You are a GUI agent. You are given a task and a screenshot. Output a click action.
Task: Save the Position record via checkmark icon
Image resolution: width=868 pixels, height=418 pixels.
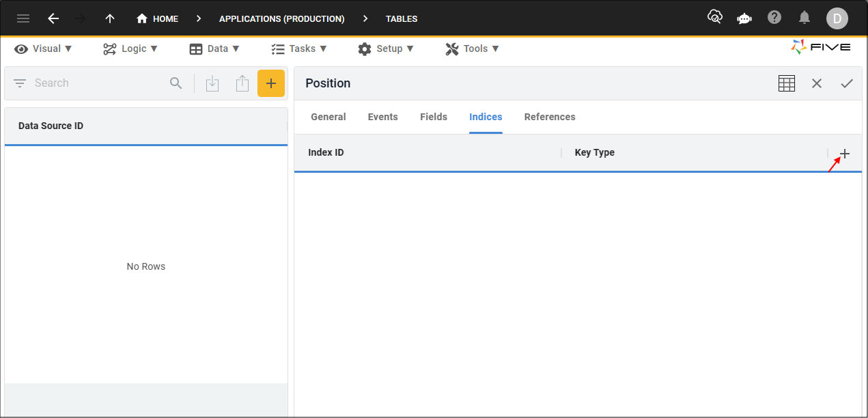click(847, 83)
